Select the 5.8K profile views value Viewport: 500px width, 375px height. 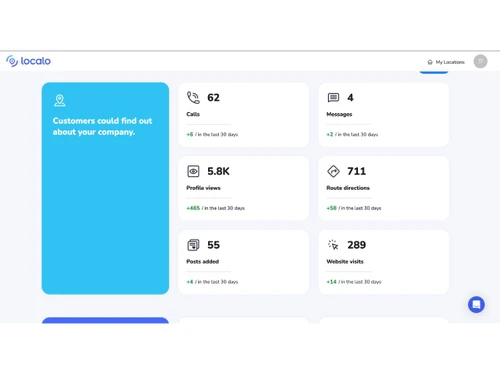[218, 171]
